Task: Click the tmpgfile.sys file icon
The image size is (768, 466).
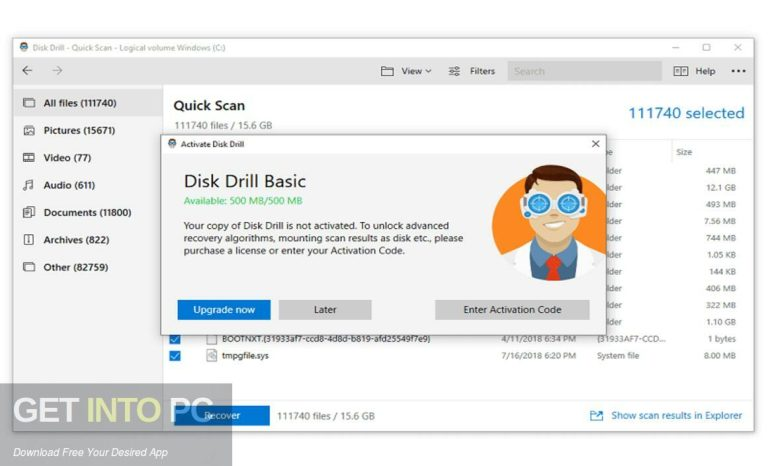Action: coord(211,355)
